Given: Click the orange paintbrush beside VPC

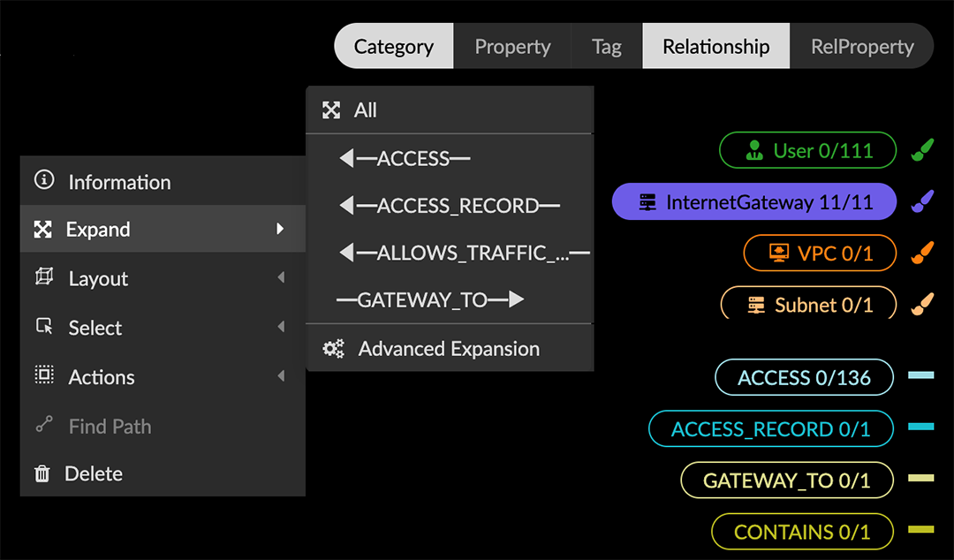Looking at the screenshot, I should [x=922, y=254].
